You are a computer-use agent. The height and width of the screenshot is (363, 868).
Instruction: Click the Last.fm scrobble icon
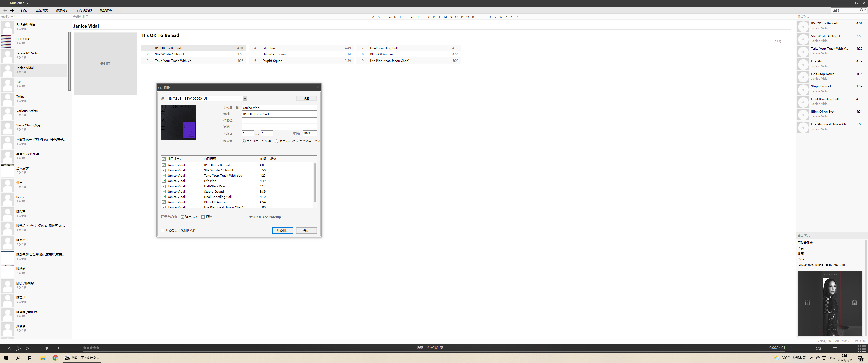pos(818,348)
